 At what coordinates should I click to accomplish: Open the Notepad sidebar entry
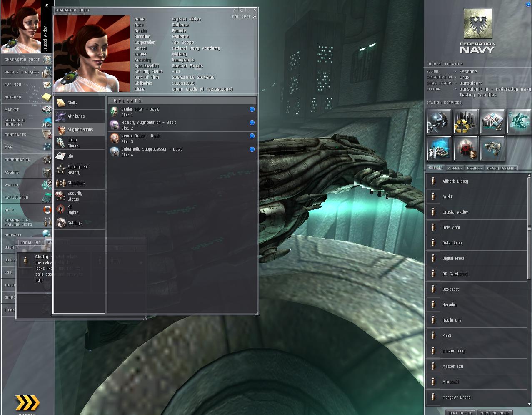tap(27, 97)
